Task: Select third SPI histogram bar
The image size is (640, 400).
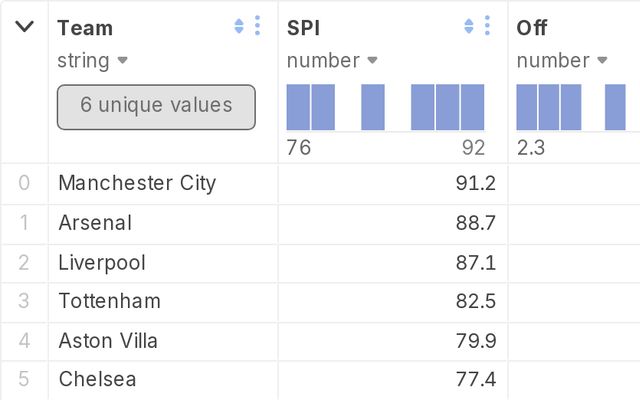Action: 373,107
